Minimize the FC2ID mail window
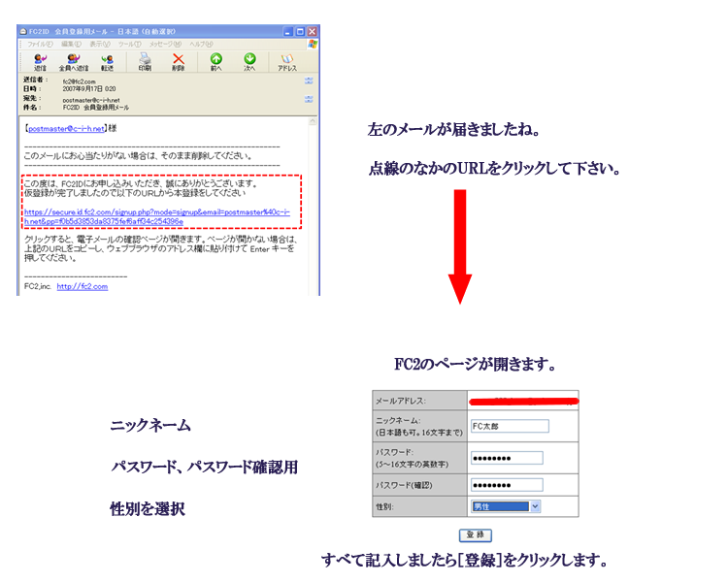The height and width of the screenshot is (582, 728). 288,32
